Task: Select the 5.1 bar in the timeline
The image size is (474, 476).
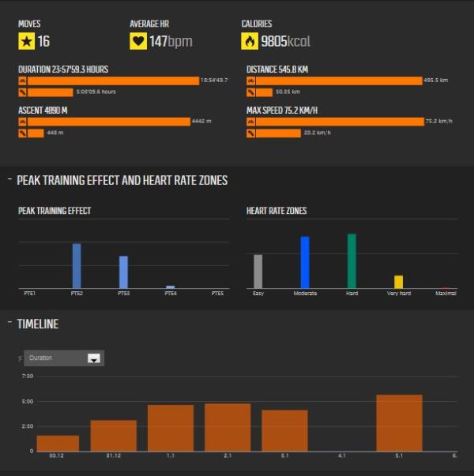Action: pos(399,422)
